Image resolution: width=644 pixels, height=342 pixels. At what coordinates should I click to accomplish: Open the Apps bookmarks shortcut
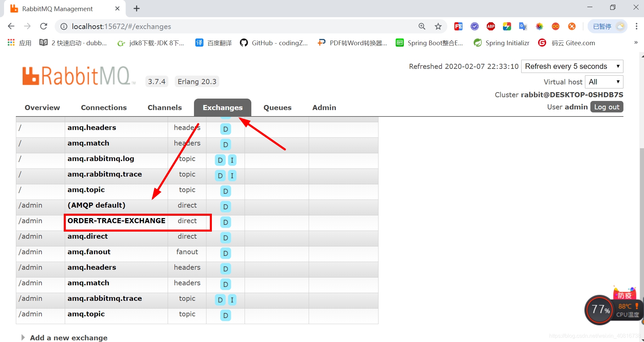[19, 43]
